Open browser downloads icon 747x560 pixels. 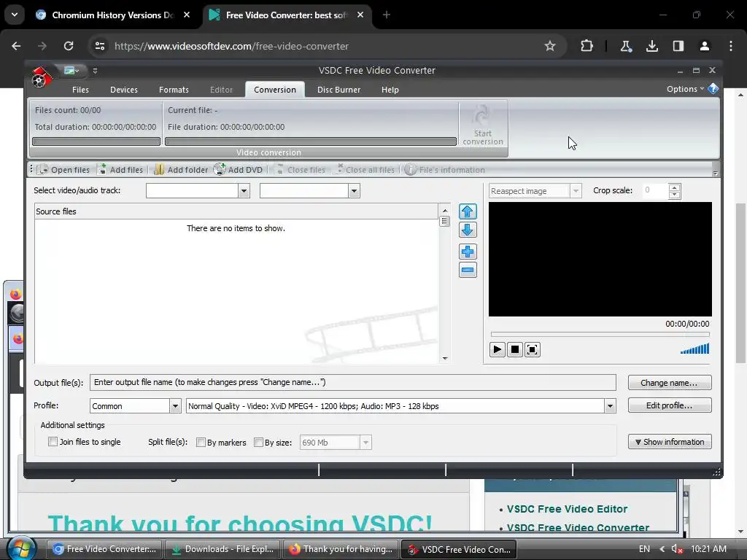651,46
